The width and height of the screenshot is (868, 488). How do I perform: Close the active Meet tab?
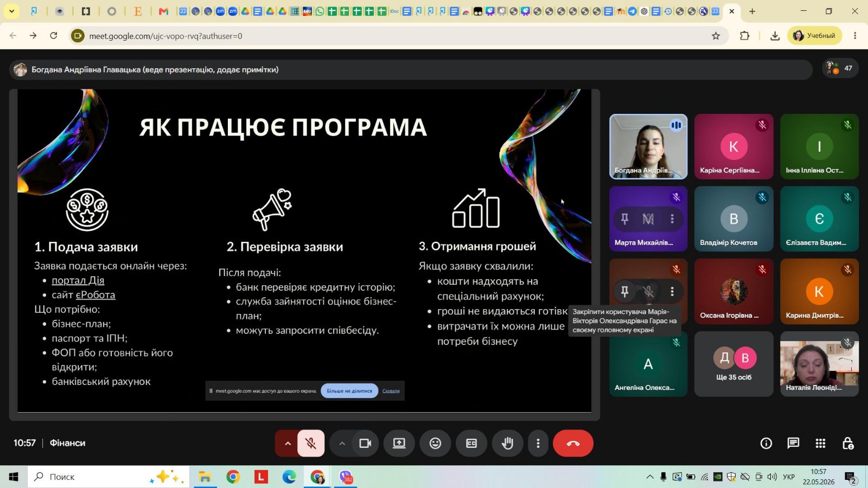point(731,11)
